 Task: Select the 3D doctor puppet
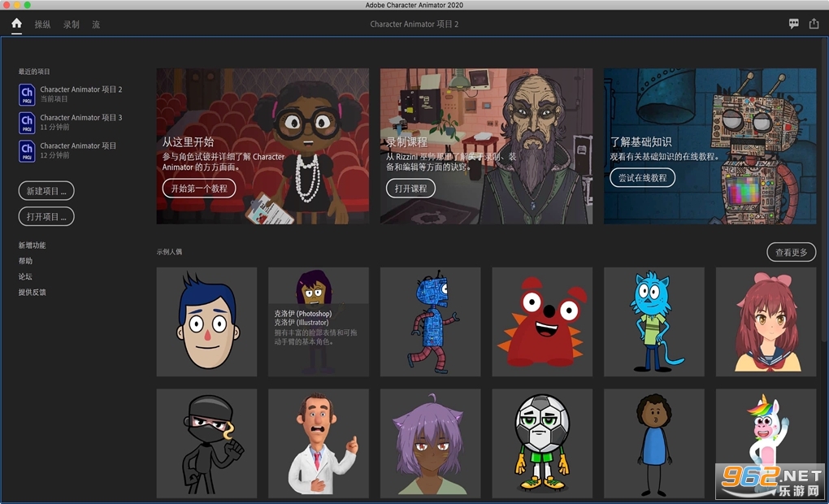[x=319, y=443]
